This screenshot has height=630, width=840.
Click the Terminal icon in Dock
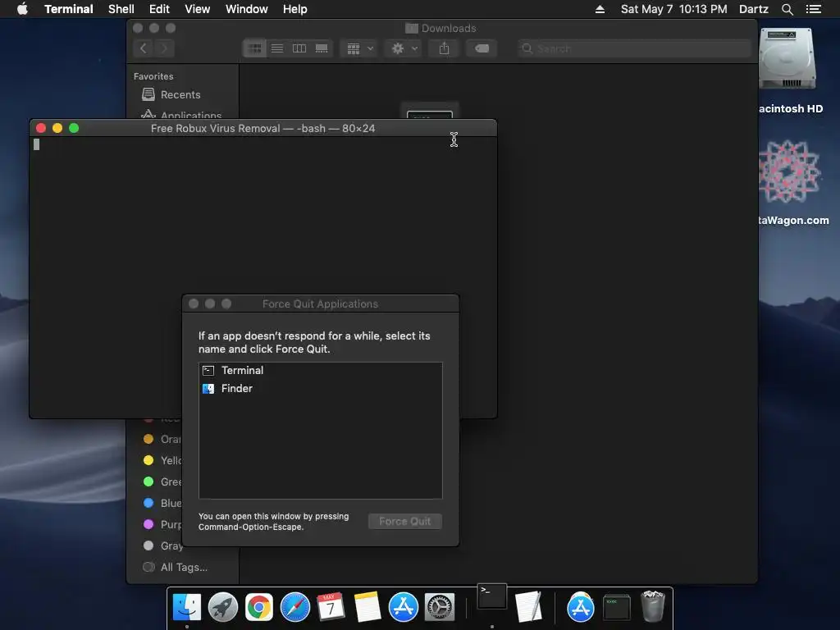point(492,596)
